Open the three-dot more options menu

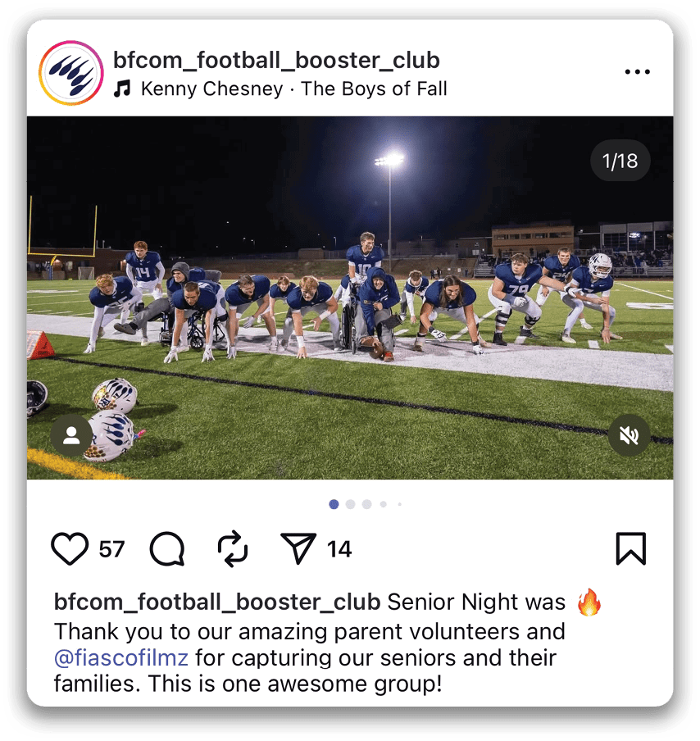pos(637,72)
